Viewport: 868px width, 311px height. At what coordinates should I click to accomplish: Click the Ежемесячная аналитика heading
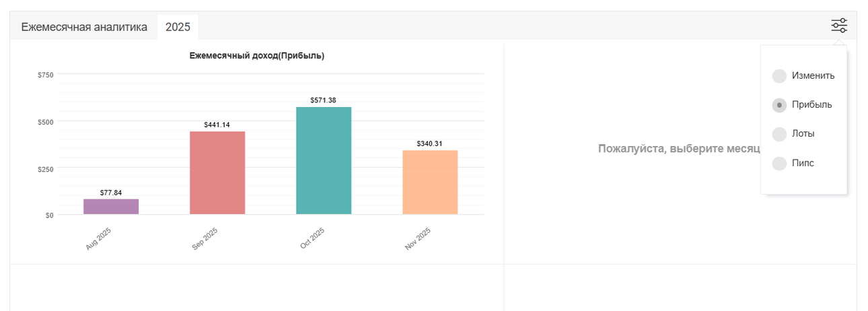pos(84,28)
